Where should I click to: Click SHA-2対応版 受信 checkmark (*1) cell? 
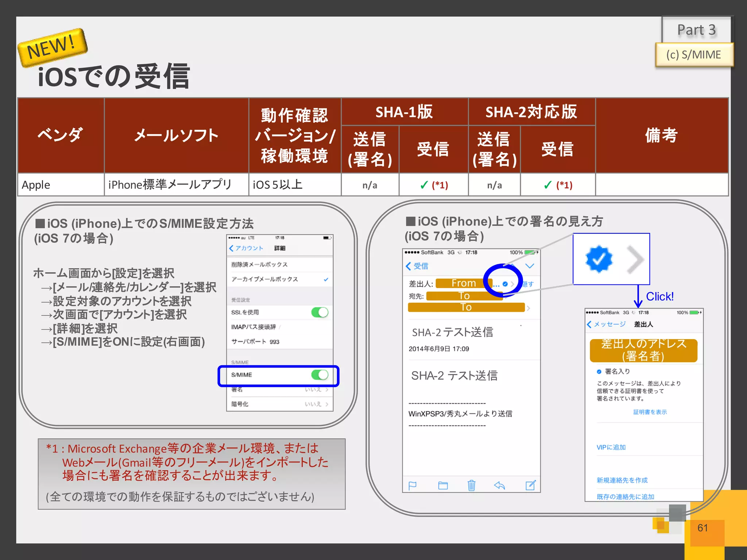coord(558,185)
